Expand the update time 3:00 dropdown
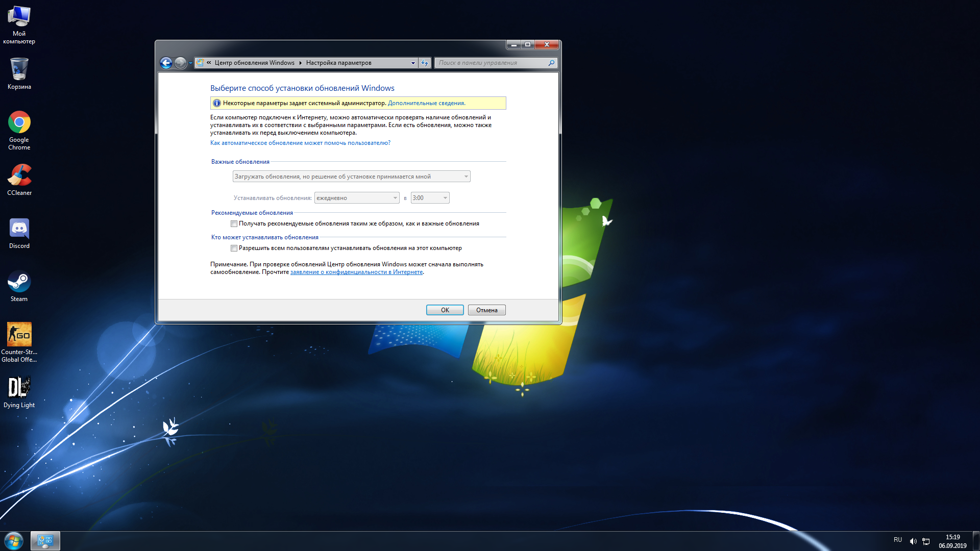Viewport: 980px width, 551px height. [444, 197]
